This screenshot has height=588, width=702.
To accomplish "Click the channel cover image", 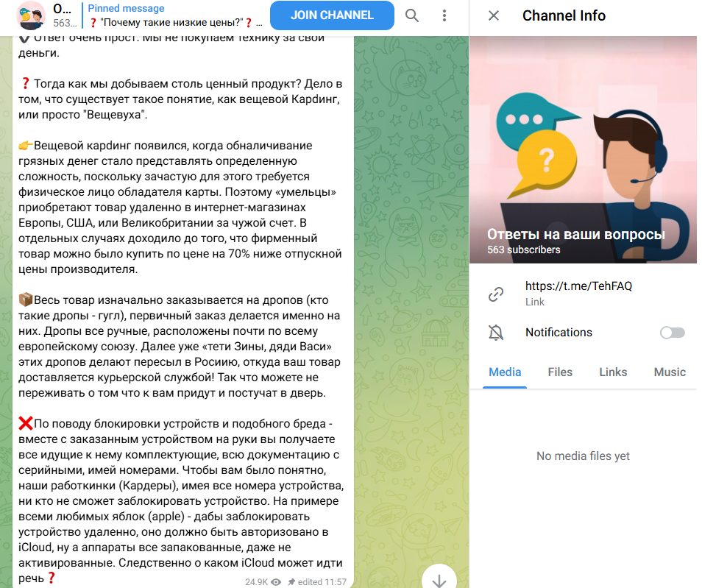I will (x=583, y=149).
